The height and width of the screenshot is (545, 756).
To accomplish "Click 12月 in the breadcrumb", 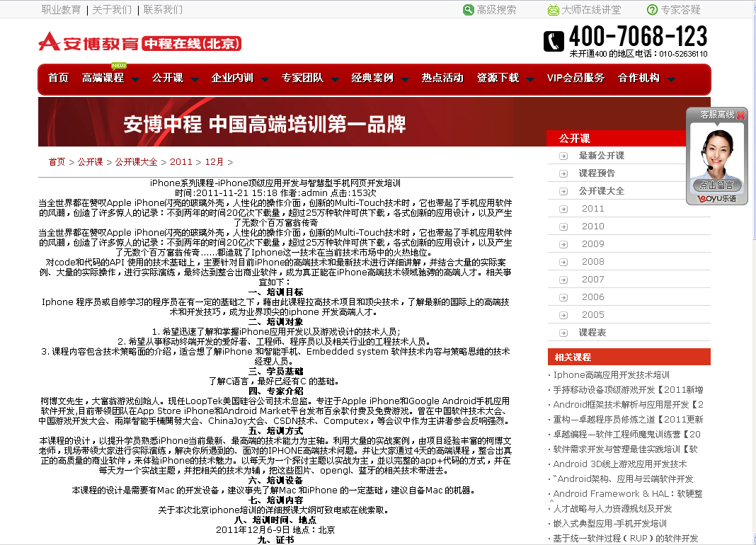I will click(214, 162).
